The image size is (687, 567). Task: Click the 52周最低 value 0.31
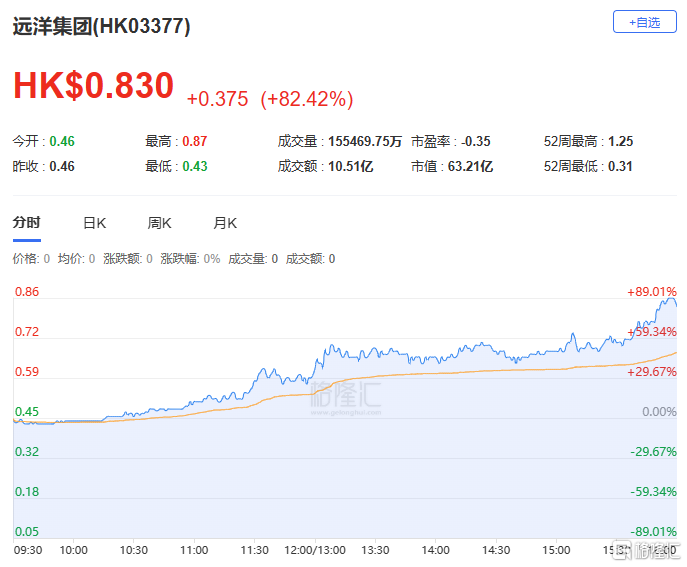click(x=620, y=166)
